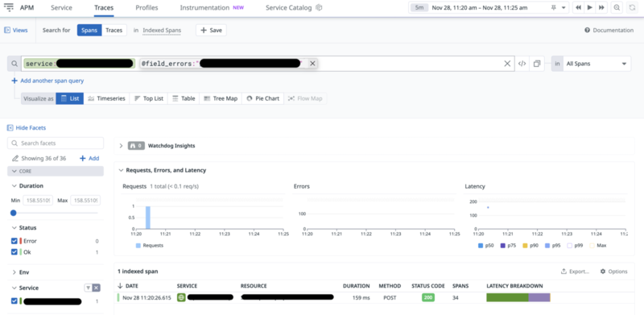Collapse the Status facet
This screenshot has height=315, width=644.
pyautogui.click(x=14, y=228)
